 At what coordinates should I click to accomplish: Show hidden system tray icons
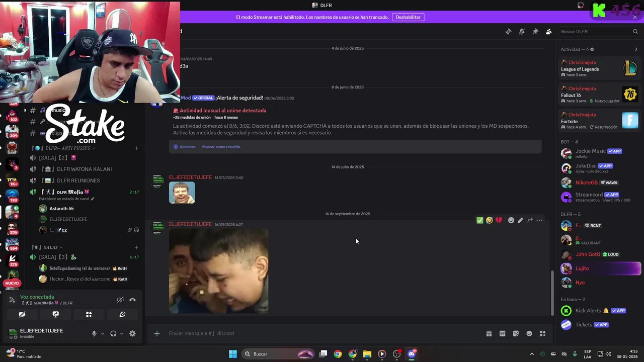coord(532,354)
